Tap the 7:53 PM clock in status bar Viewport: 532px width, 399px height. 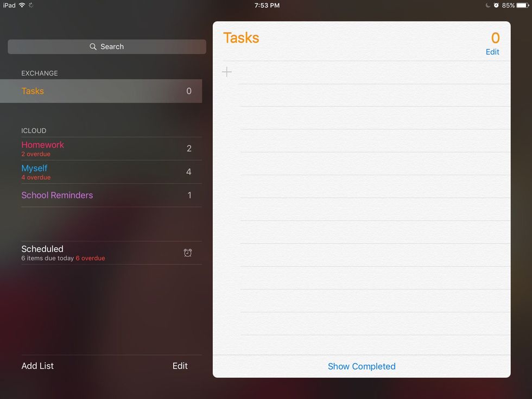click(267, 5)
